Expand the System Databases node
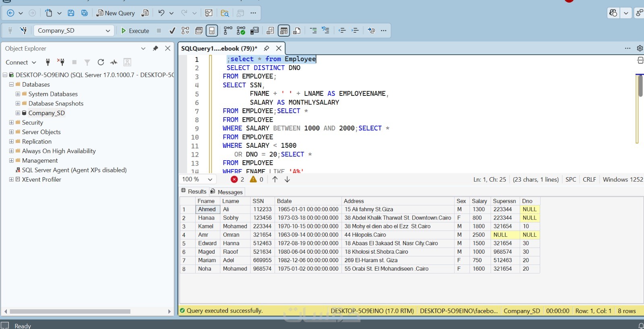This screenshot has width=644, height=329. pos(18,94)
